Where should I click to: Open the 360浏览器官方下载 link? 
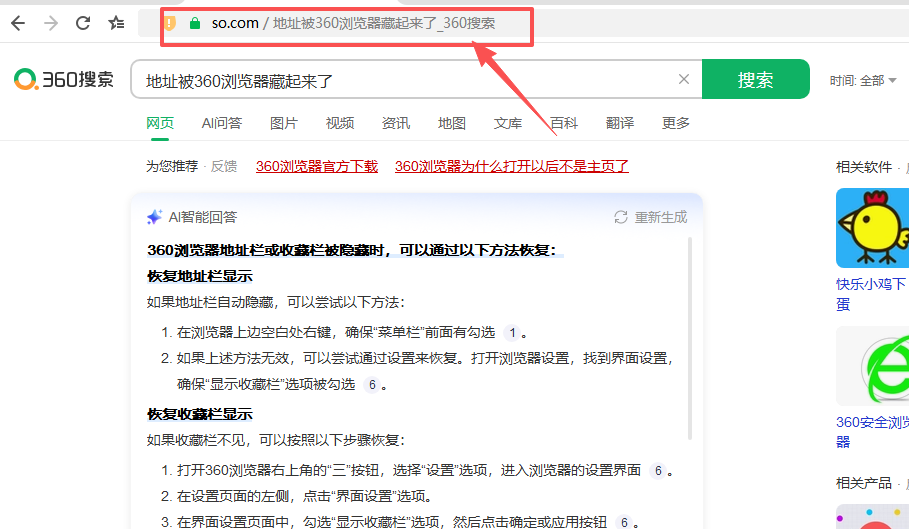tap(317, 167)
